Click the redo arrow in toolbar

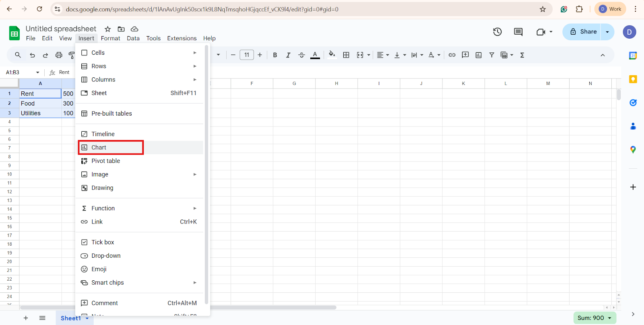pos(45,55)
